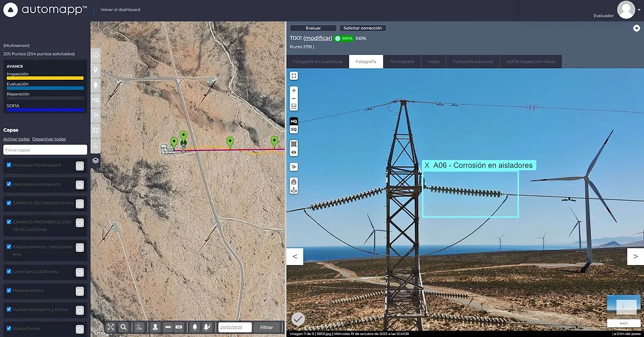
Task: Click locate icon for CAMINOS SECUNDARIOS.kmz
Action: (80, 204)
